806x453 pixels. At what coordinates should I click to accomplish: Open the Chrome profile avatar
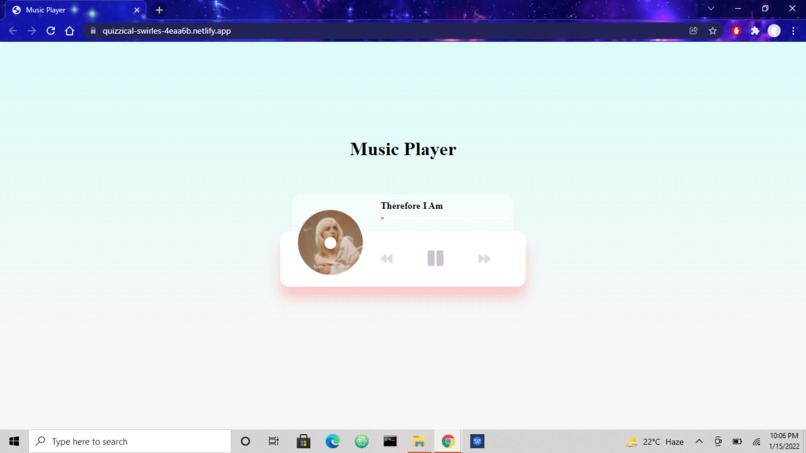774,31
